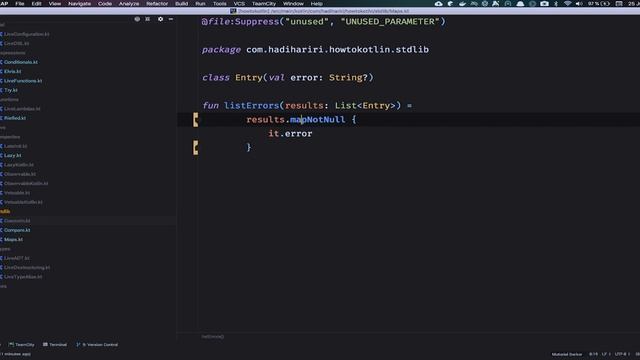Open Reified.kt in project tree
The height and width of the screenshot is (360, 640).
[15, 118]
